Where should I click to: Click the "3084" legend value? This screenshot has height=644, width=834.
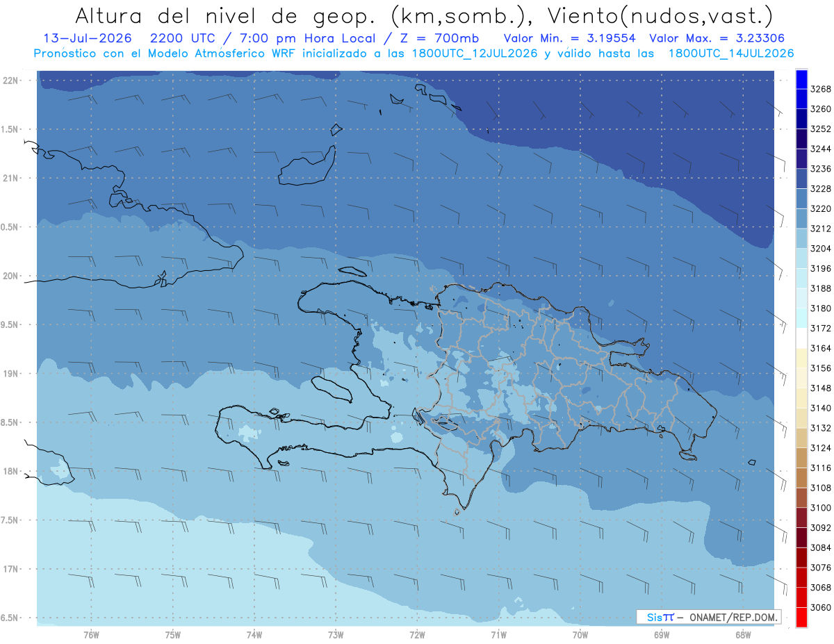(x=821, y=547)
